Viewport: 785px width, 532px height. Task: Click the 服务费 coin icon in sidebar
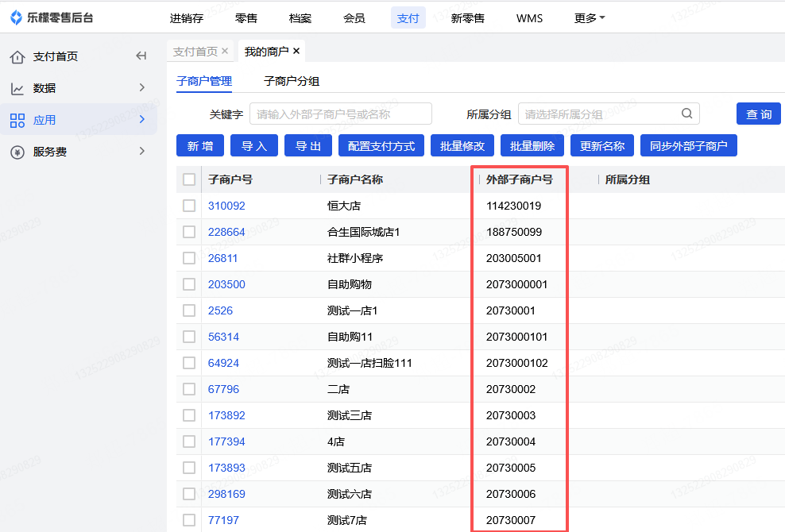click(x=17, y=152)
